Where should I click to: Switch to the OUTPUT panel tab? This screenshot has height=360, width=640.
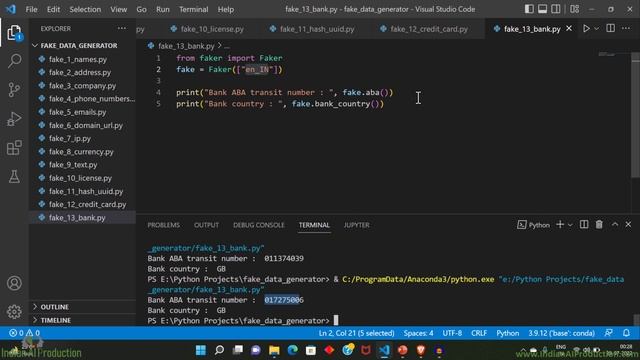coord(206,225)
